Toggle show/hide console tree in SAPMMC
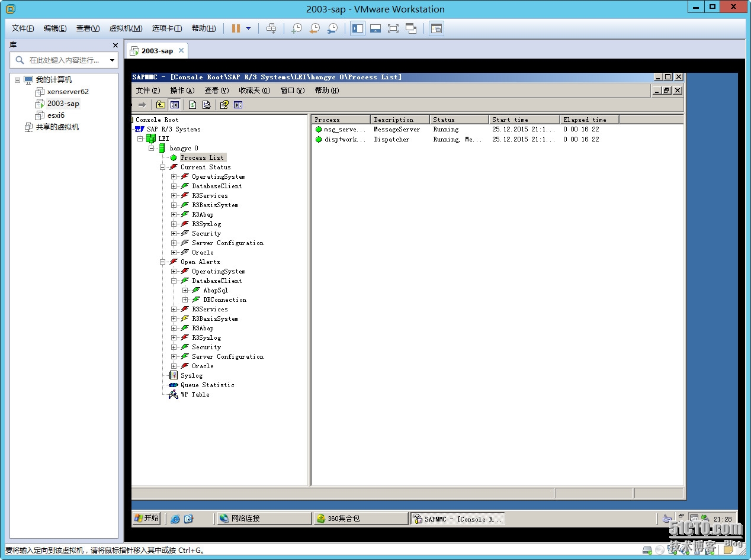 point(175,105)
